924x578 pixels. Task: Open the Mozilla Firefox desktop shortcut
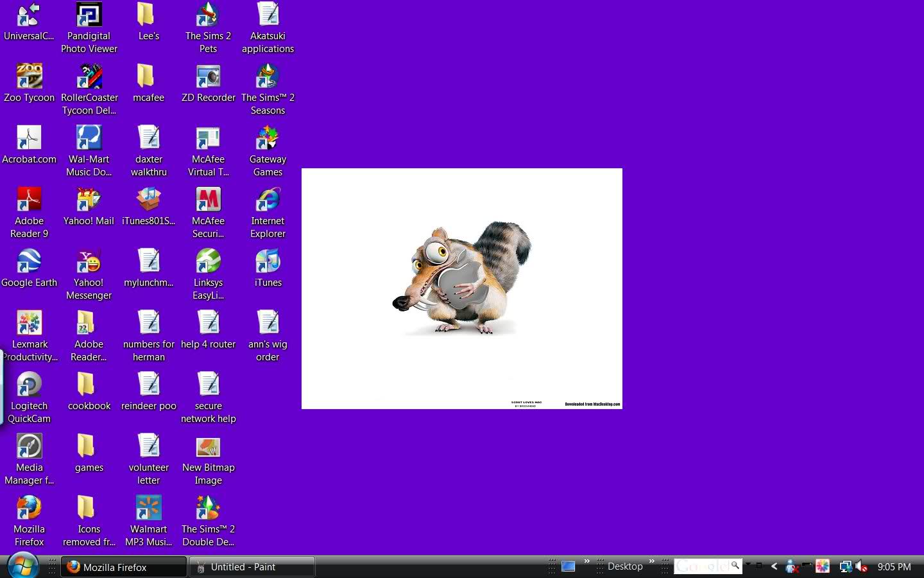(29, 521)
